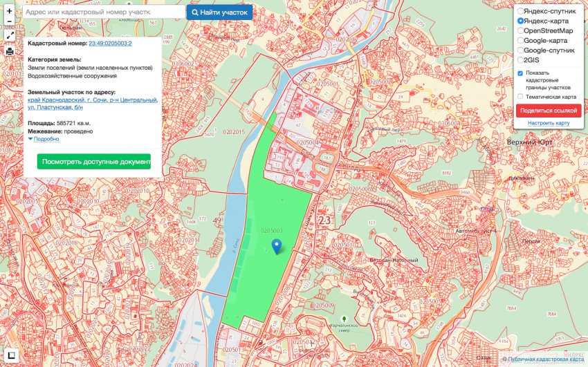588x367 pixels.
Task: Disable showing cadastral parcel boundaries
Action: [520, 73]
